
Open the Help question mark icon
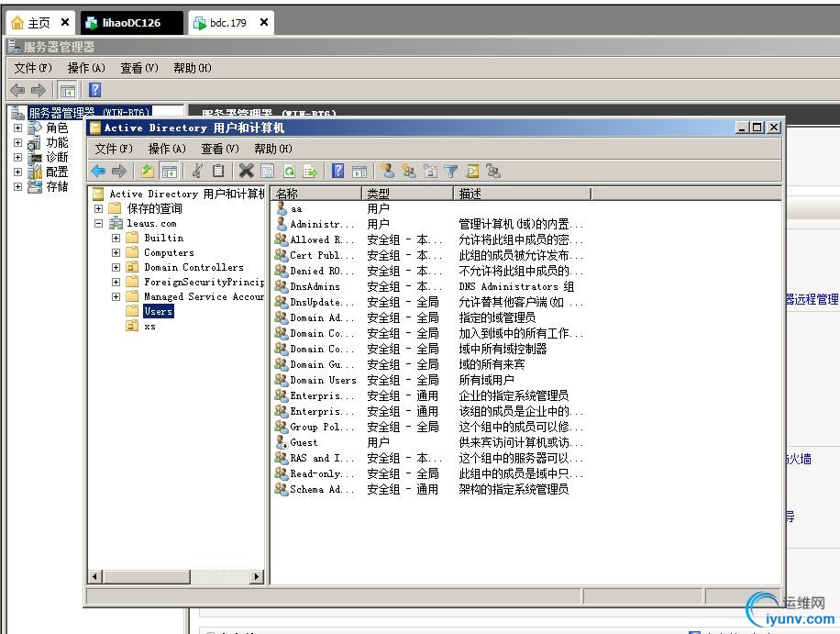[337, 171]
